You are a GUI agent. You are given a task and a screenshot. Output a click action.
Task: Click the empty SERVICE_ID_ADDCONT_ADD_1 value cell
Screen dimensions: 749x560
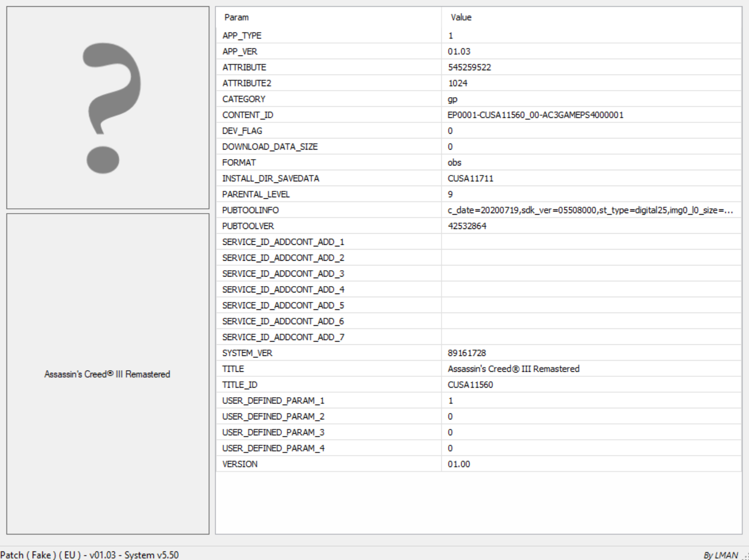(x=590, y=242)
